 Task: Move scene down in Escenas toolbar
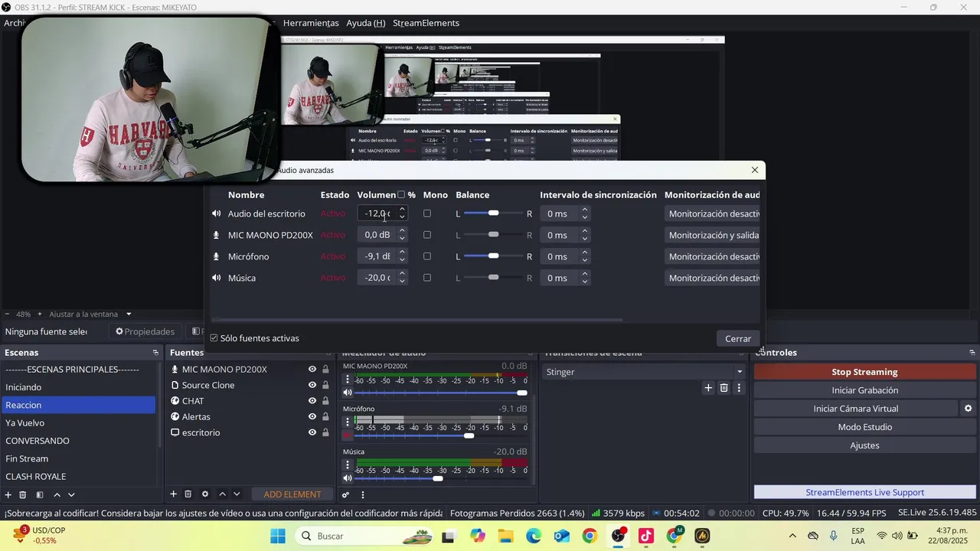(x=71, y=495)
